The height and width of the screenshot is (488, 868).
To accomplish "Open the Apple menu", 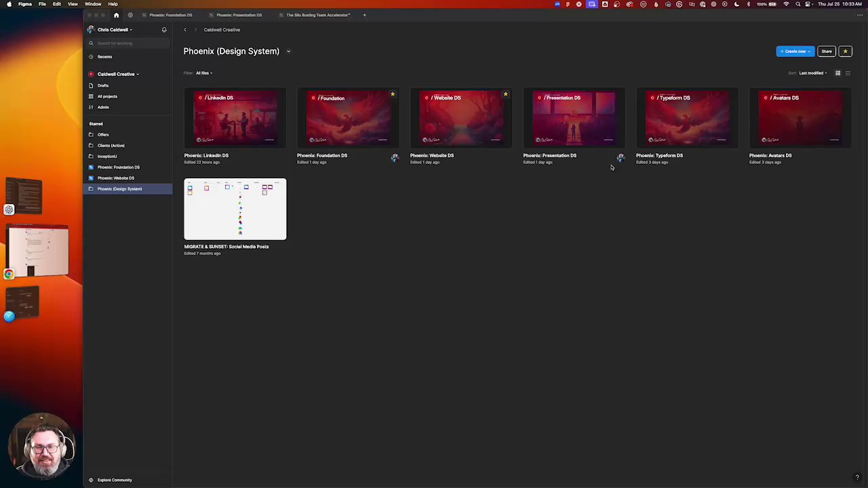I will [x=9, y=4].
